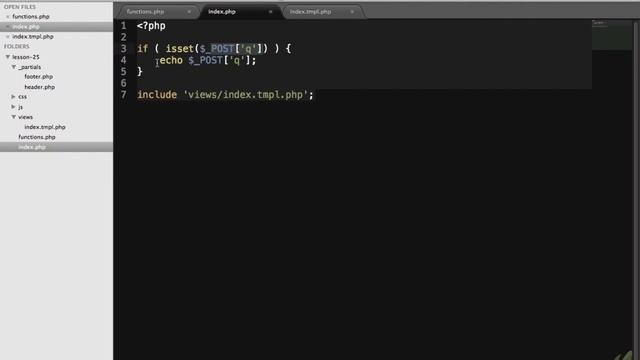The height and width of the screenshot is (360, 640).
Task: Click the isset function on line 3
Action: [180, 49]
